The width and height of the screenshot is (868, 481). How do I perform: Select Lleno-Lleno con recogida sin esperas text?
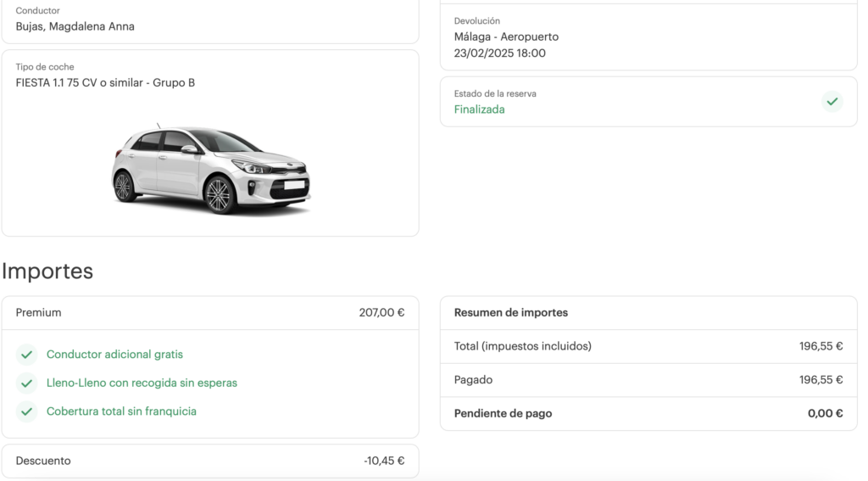pyautogui.click(x=142, y=383)
